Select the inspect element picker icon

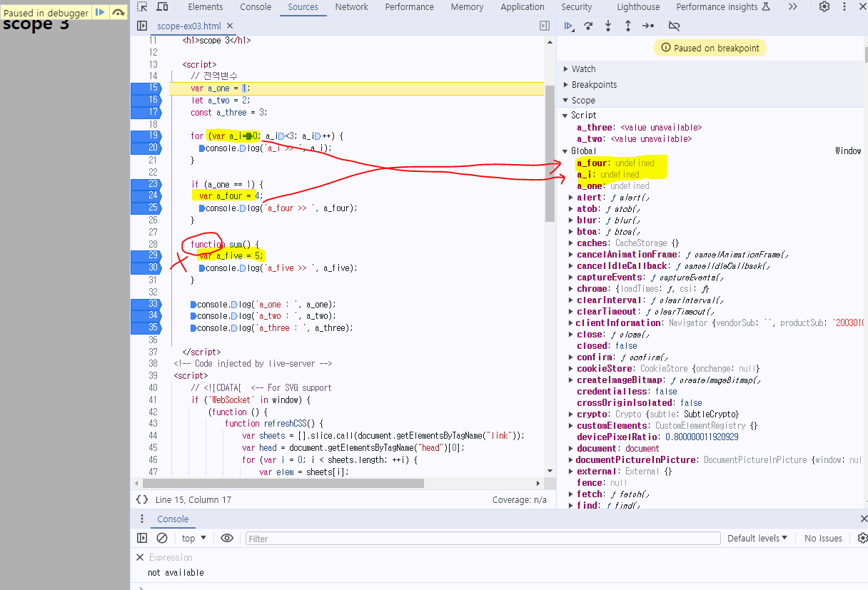(143, 6)
